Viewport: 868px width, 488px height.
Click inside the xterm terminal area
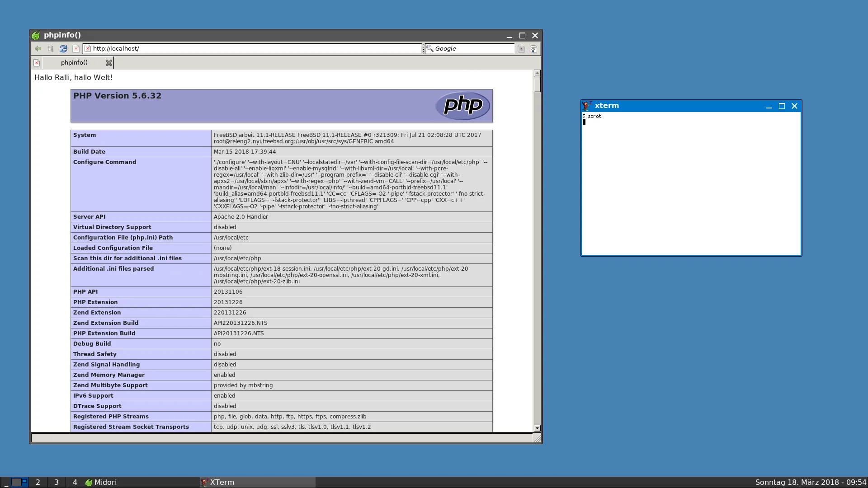[691, 183]
